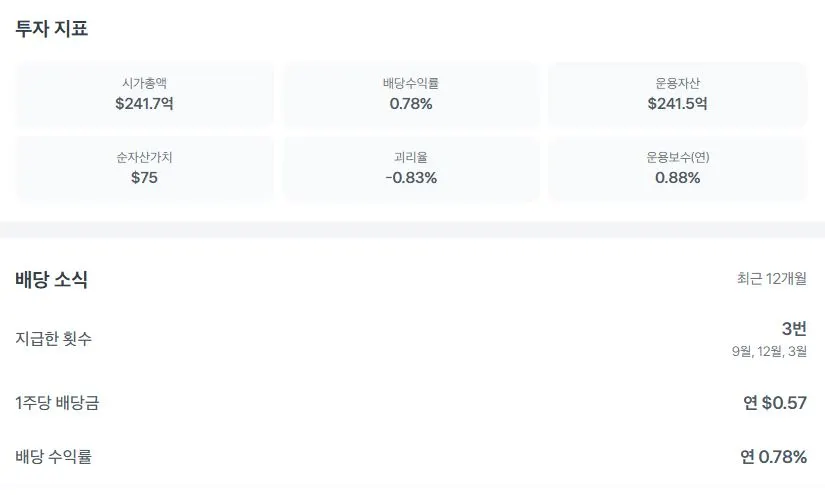Click the 연 $0.57 dividend value
Image resolution: width=825 pixels, height=495 pixels.
coord(774,403)
